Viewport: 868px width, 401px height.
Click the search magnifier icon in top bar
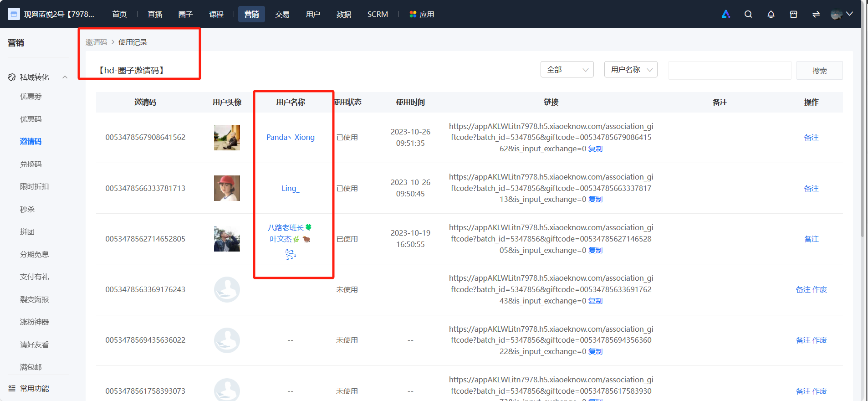[x=748, y=14]
